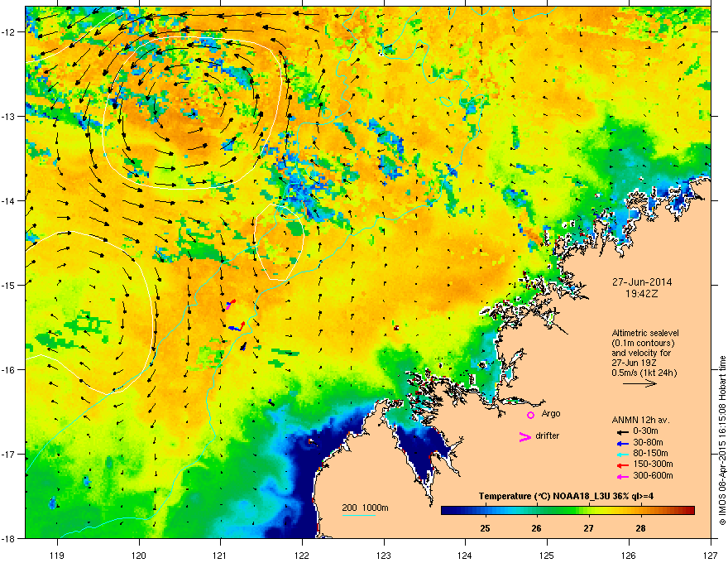This screenshot has height=563, width=728.
Task: Click the 125 longitude axis label
Action: click(x=547, y=555)
